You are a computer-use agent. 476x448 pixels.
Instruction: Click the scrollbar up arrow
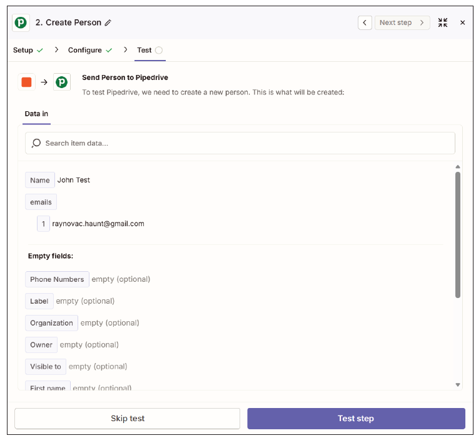458,167
